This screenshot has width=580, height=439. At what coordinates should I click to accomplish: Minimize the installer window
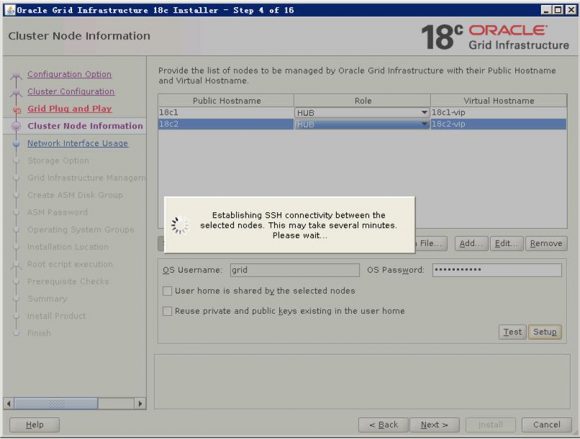(546, 10)
